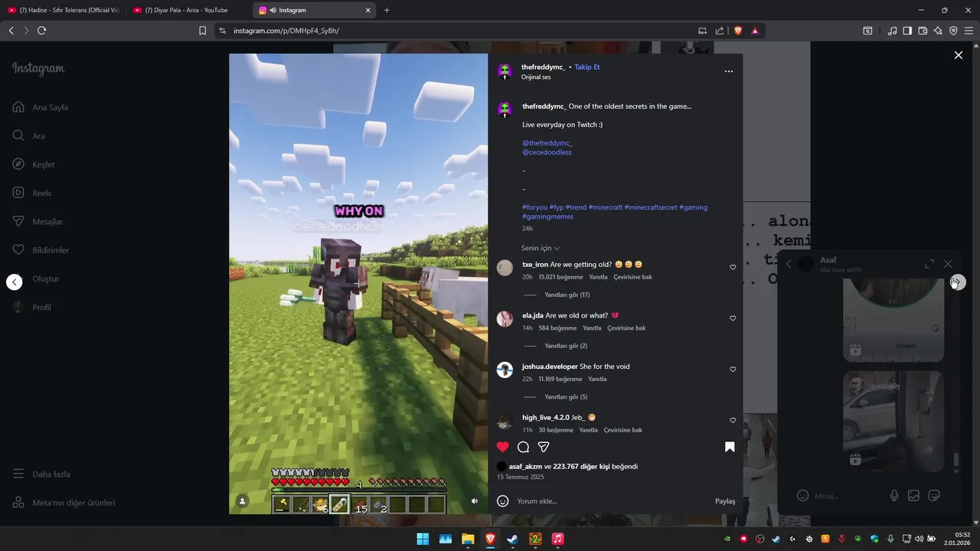Viewport: 980px width, 551px height.
Task: Click the microphone icon in the chat box
Action: coord(894,495)
